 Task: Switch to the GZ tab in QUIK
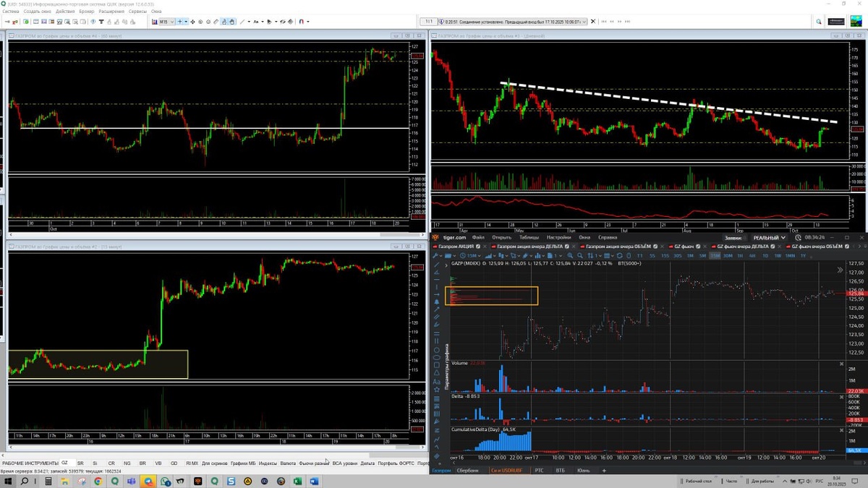click(x=64, y=463)
